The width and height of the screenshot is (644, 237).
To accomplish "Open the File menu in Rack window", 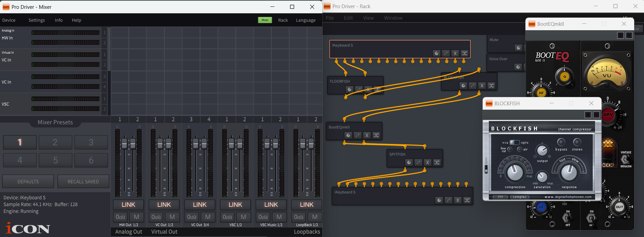I will pos(330,18).
